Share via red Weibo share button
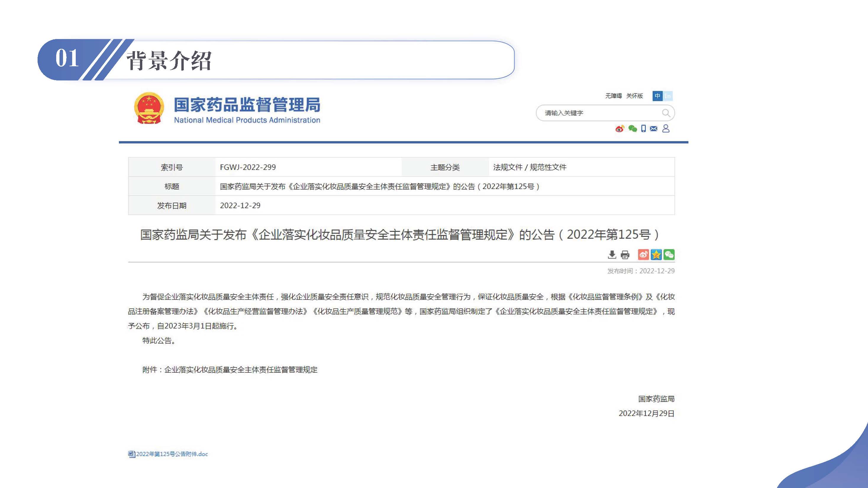This screenshot has width=868, height=488. 643,255
